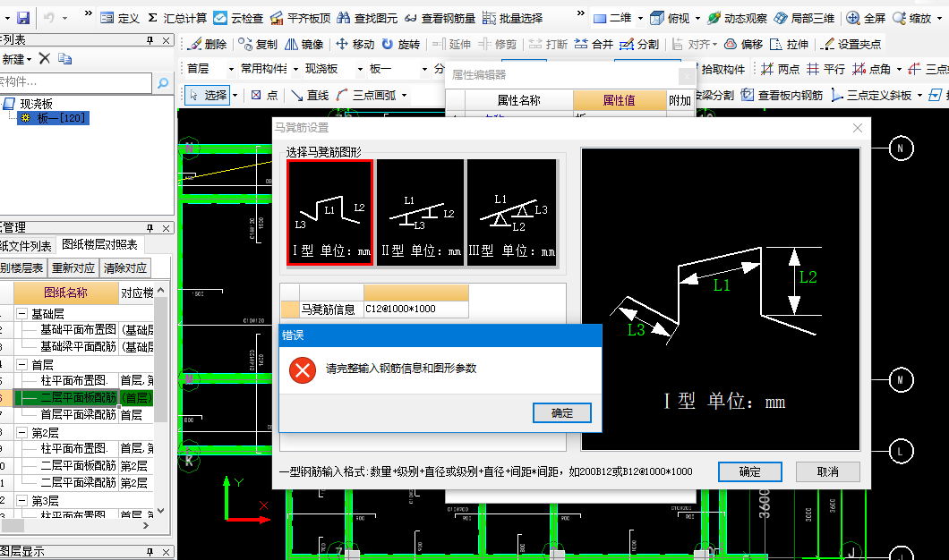Click 清除对应 button
Image resolution: width=949 pixels, height=560 pixels.
point(124,267)
